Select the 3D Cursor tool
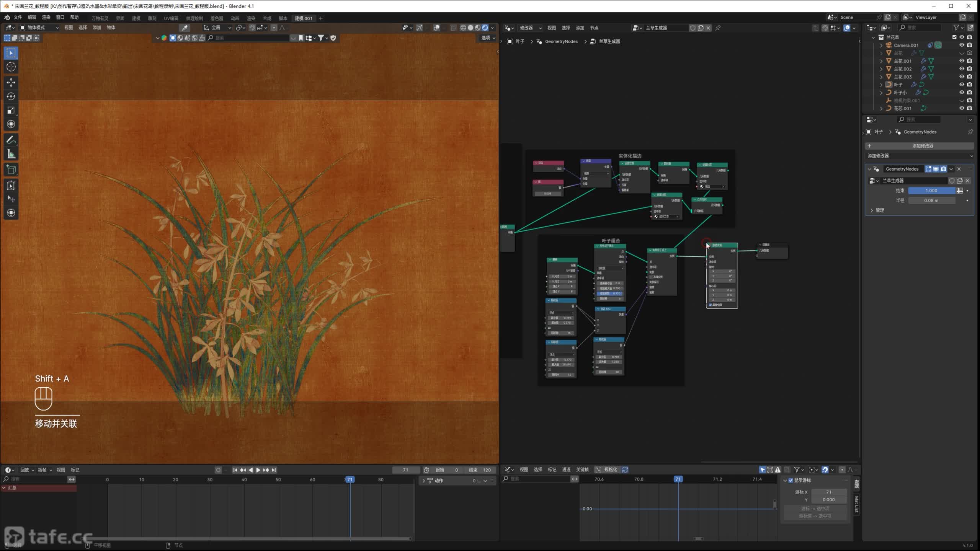Viewport: 980px width, 551px height. pos(11,67)
